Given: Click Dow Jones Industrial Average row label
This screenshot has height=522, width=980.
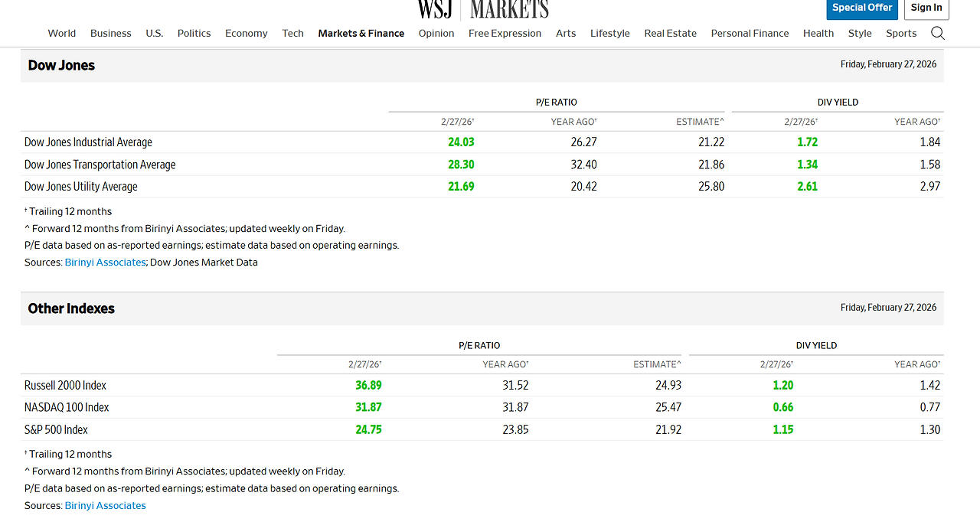Looking at the screenshot, I should (88, 142).
